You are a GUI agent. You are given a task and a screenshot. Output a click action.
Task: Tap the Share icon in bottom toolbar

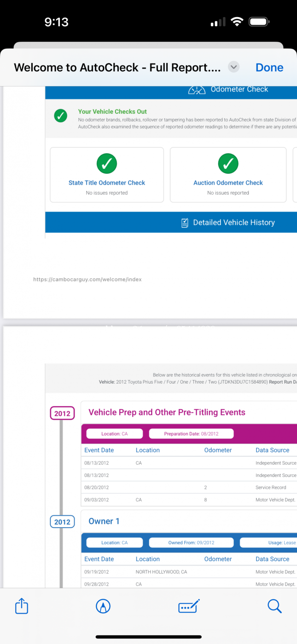click(22, 606)
